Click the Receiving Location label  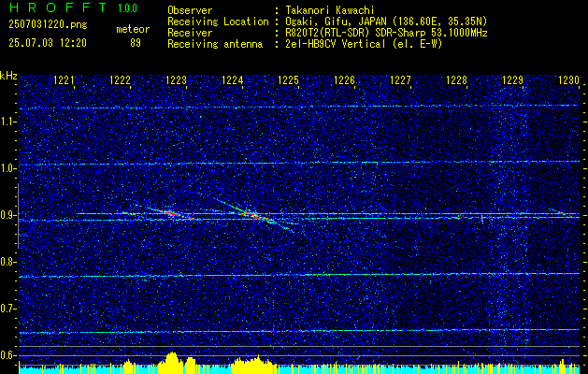click(218, 22)
